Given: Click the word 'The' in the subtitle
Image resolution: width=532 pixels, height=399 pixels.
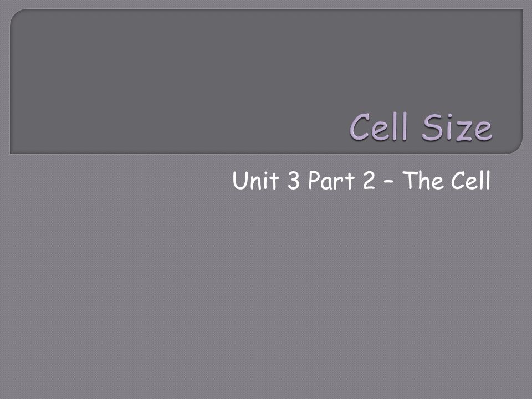Looking at the screenshot, I should pyautogui.click(x=424, y=180).
